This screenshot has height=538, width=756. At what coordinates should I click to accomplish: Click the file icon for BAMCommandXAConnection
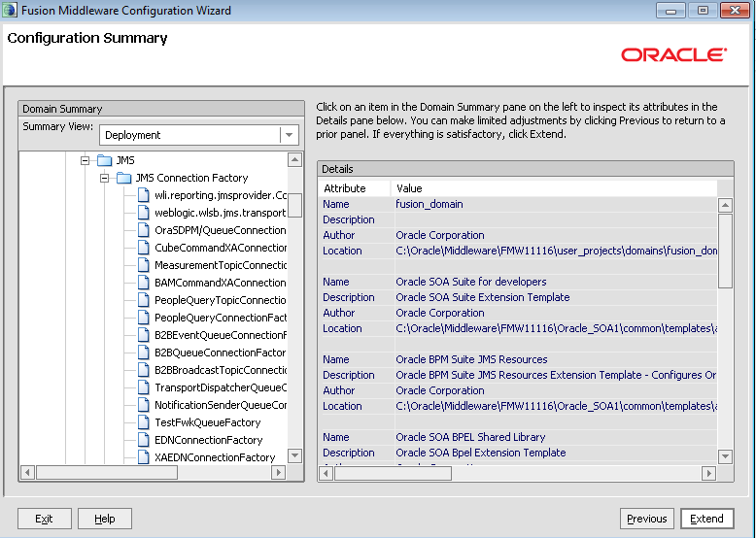coord(143,283)
